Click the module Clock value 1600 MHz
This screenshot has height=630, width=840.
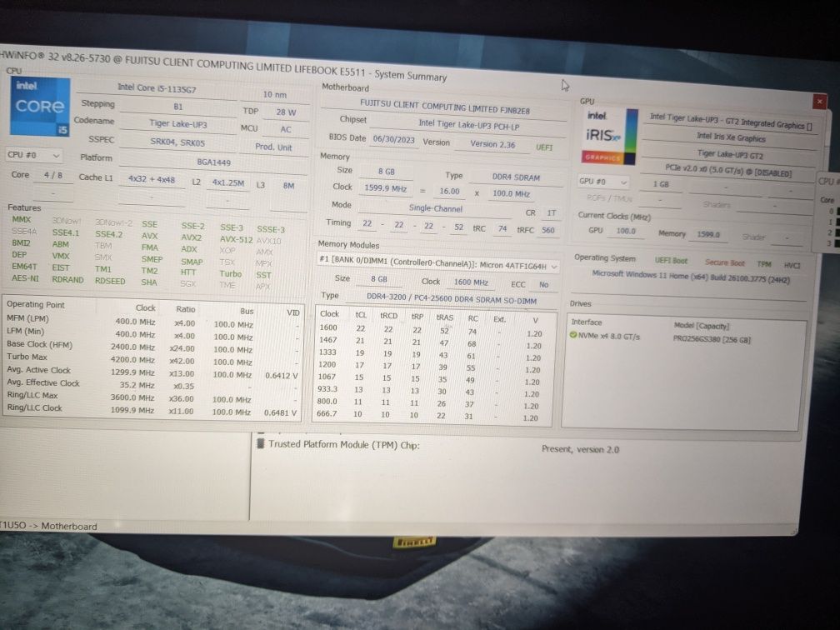click(470, 282)
